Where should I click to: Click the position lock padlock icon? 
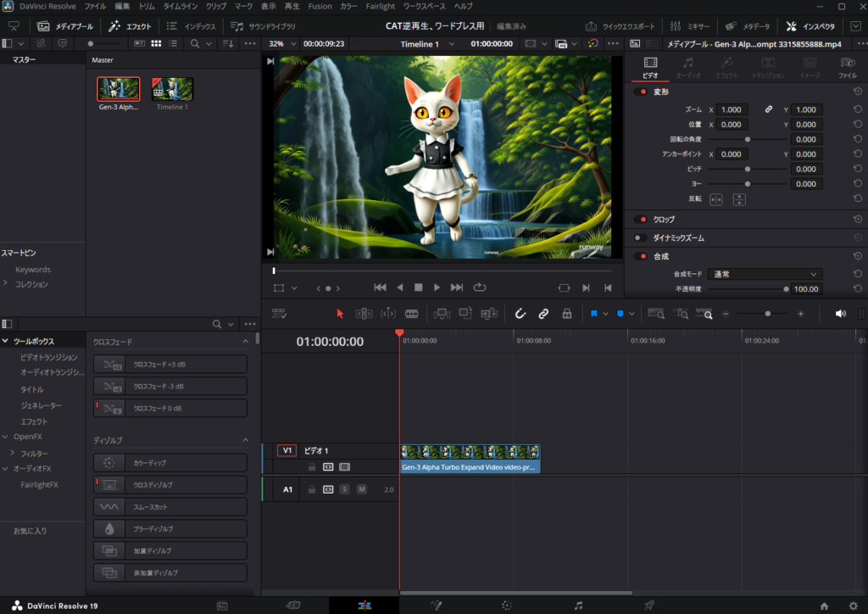coord(566,314)
